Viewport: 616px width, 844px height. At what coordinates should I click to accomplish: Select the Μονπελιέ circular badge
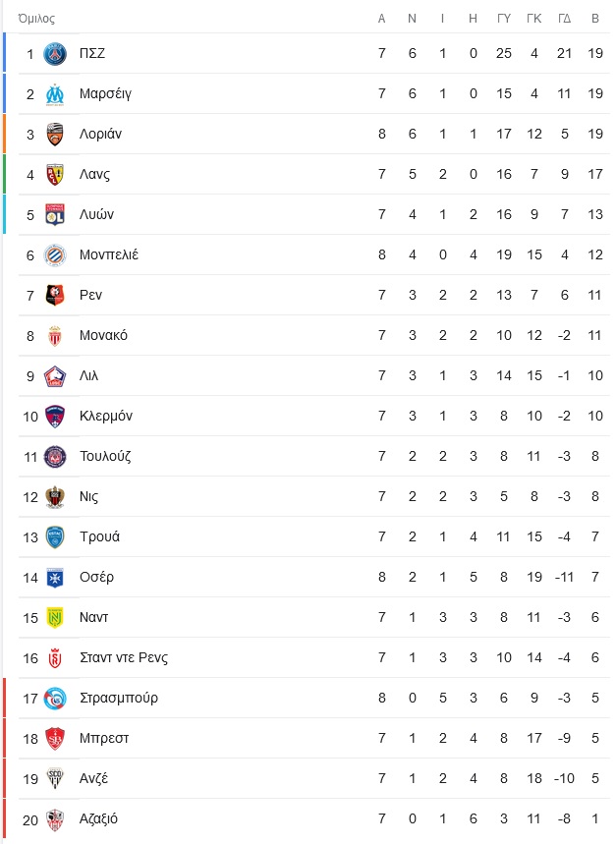click(x=55, y=255)
